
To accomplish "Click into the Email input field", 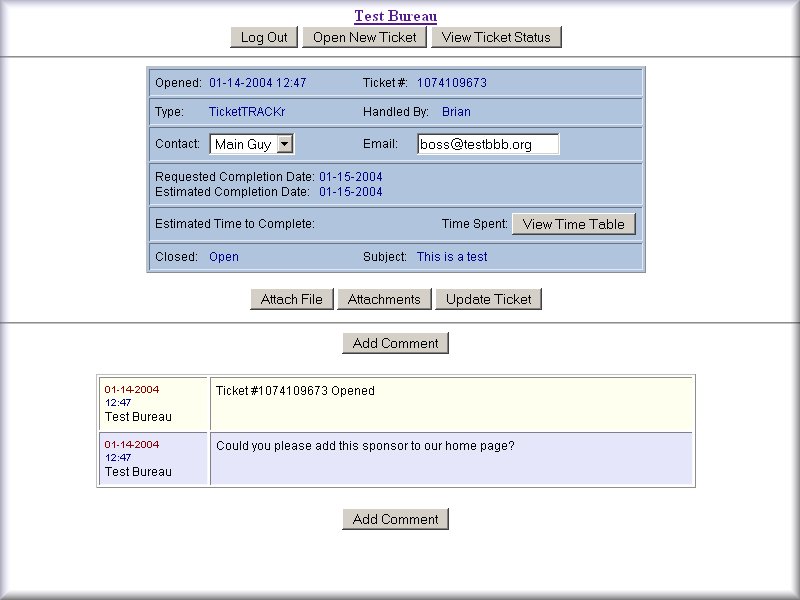I will click(x=487, y=144).
